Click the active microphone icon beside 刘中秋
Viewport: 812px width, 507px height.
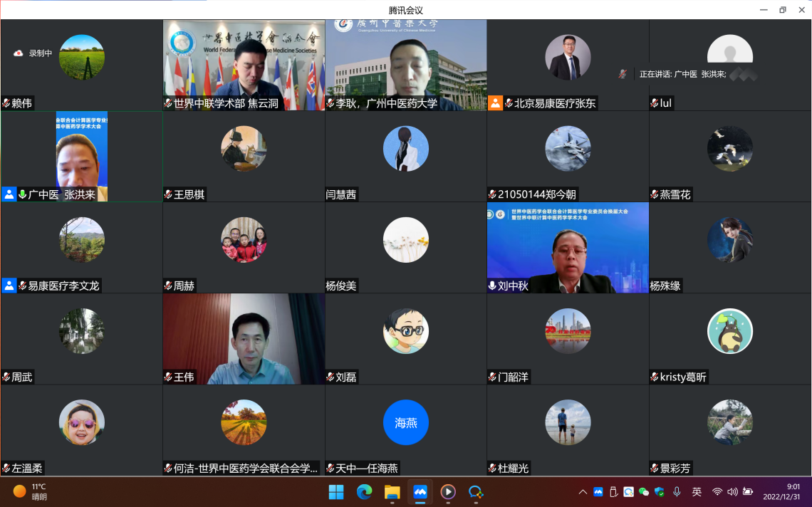tap(491, 286)
